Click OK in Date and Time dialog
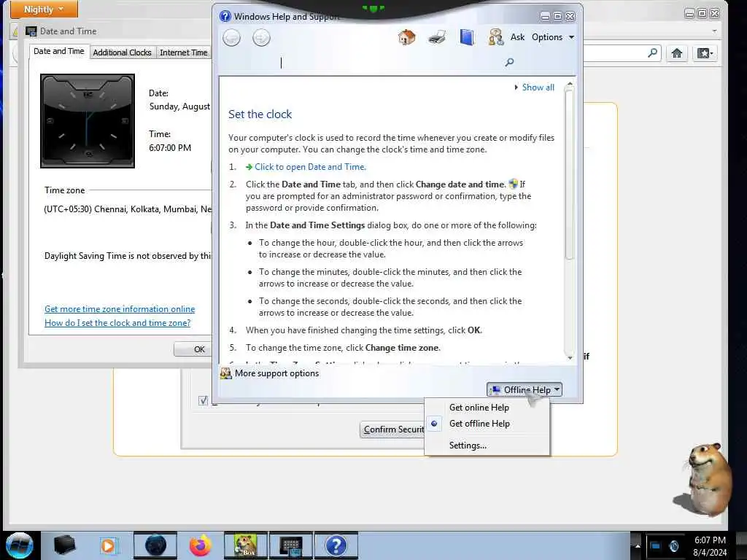747x560 pixels. tap(193, 349)
